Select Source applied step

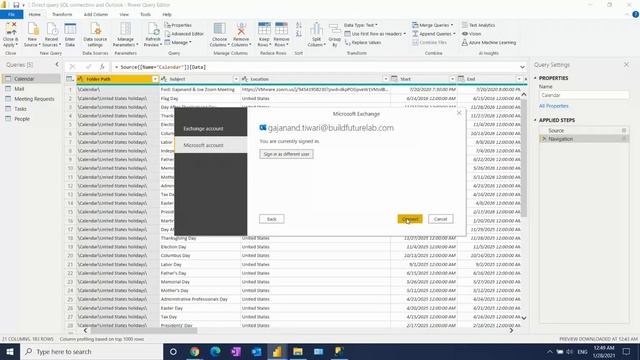coord(584,130)
